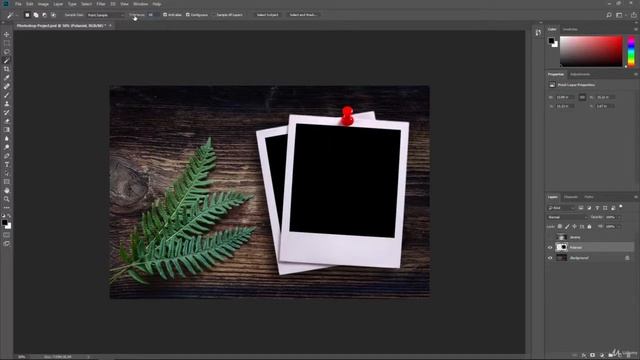The height and width of the screenshot is (360, 640).
Task: Select the Pen tool
Action: pos(7,156)
